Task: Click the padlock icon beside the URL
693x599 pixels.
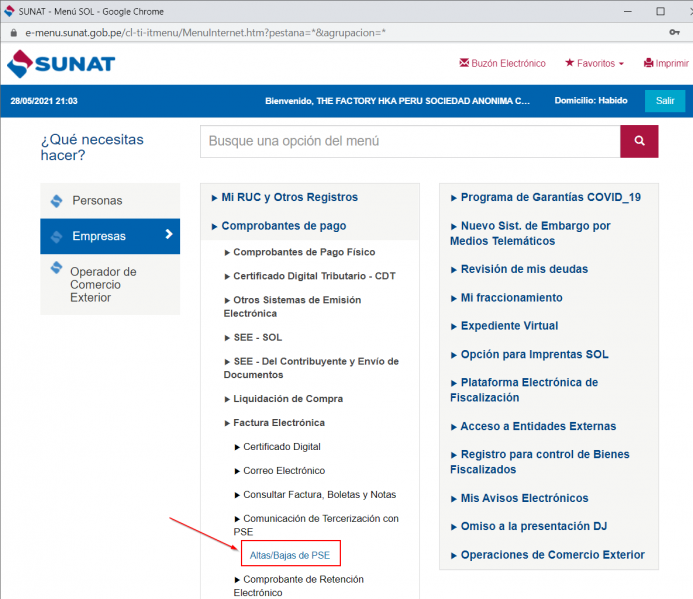Action: 13,32
